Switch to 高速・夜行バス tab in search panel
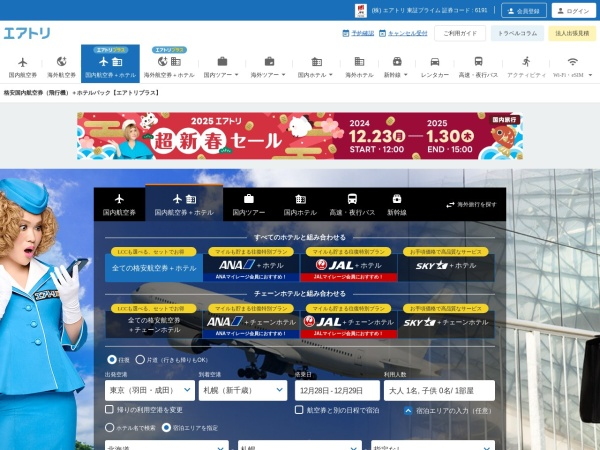 click(352, 204)
